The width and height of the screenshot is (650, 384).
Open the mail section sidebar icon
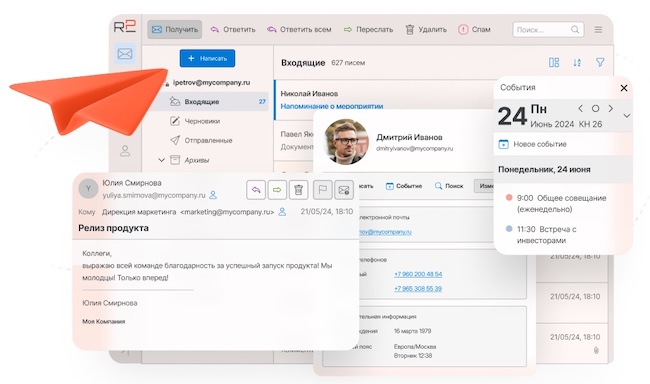coord(125,54)
